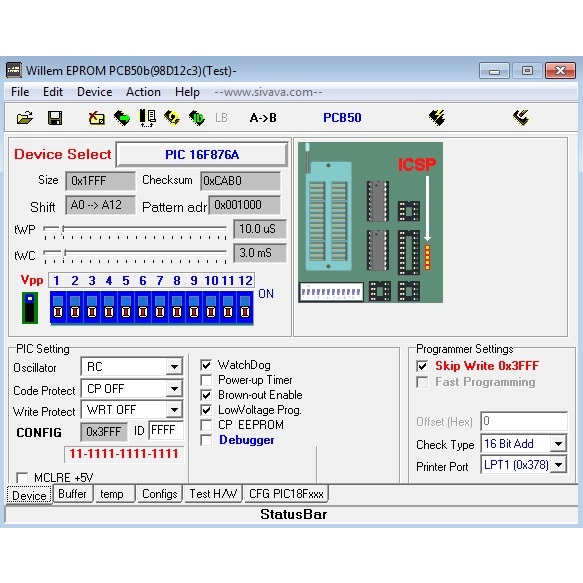Open the File menu
Image resolution: width=583 pixels, height=583 pixels.
click(x=20, y=92)
